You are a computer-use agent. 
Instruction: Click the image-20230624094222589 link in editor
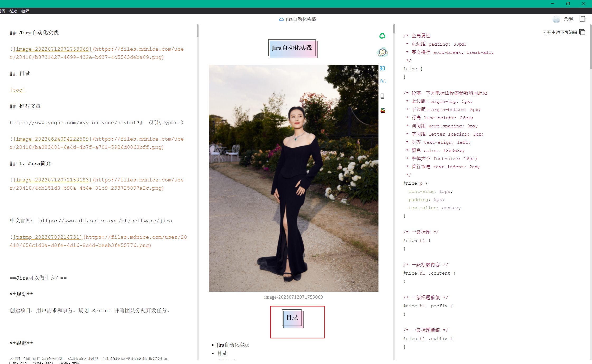coord(52,139)
